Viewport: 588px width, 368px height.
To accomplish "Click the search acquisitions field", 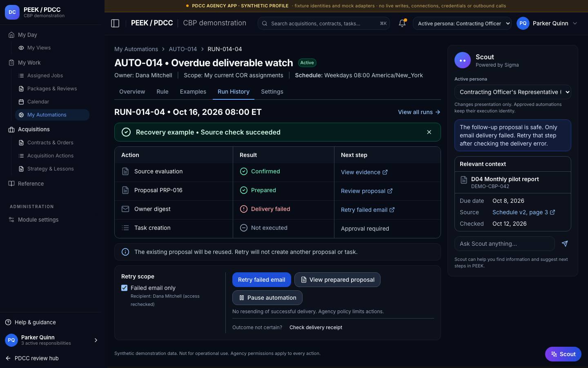I will 324,23.
